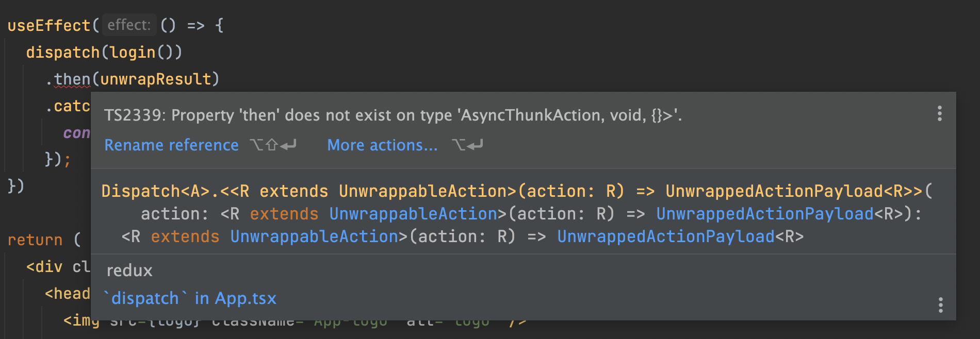980x339 pixels.
Task: Click the redux label in the popup
Action: 128,270
